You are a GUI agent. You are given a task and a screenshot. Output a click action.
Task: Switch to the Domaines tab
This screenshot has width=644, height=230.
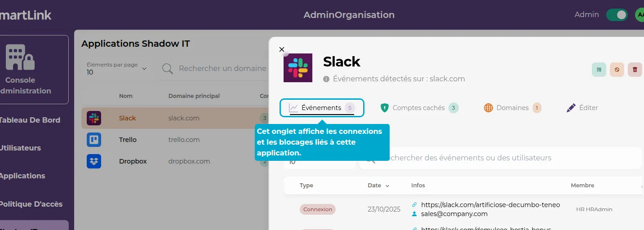[x=512, y=108]
